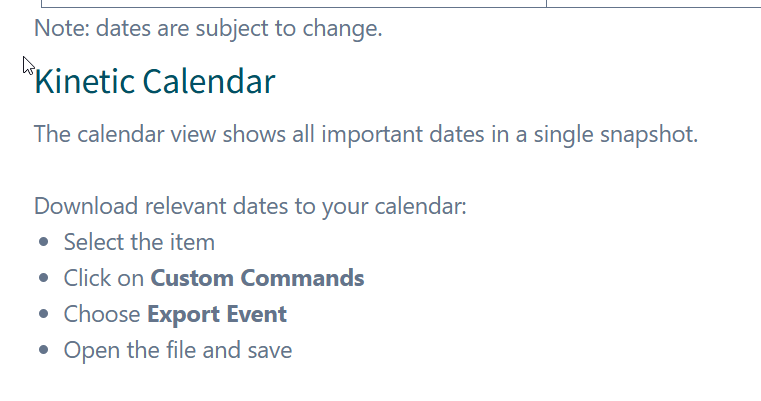Click the bullet before "Select the item"

pos(43,243)
